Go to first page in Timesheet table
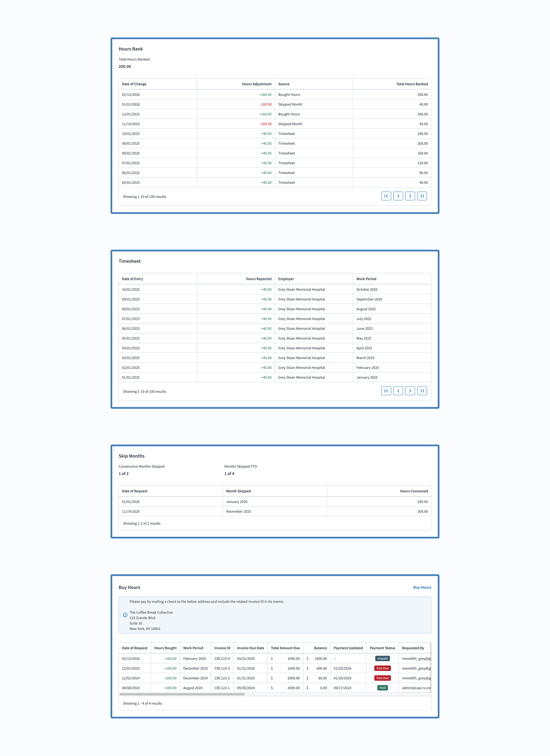Viewport: 550px width, 756px height. coord(386,391)
